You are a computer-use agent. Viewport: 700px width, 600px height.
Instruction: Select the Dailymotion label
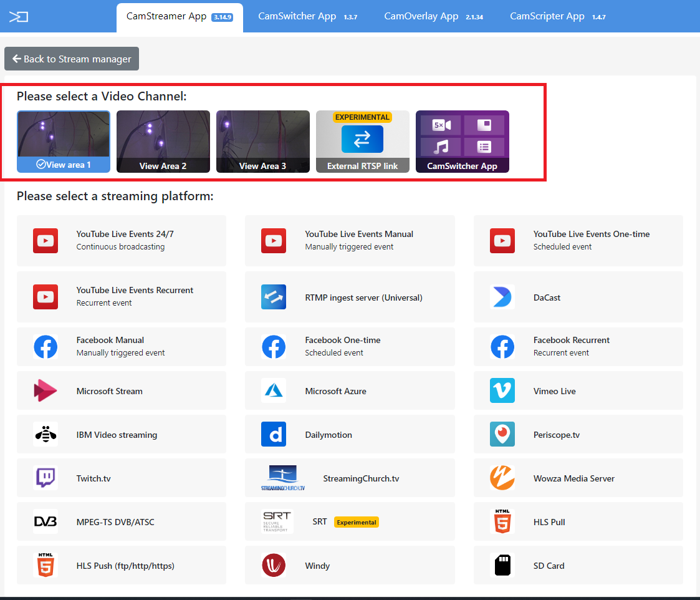[x=328, y=435]
